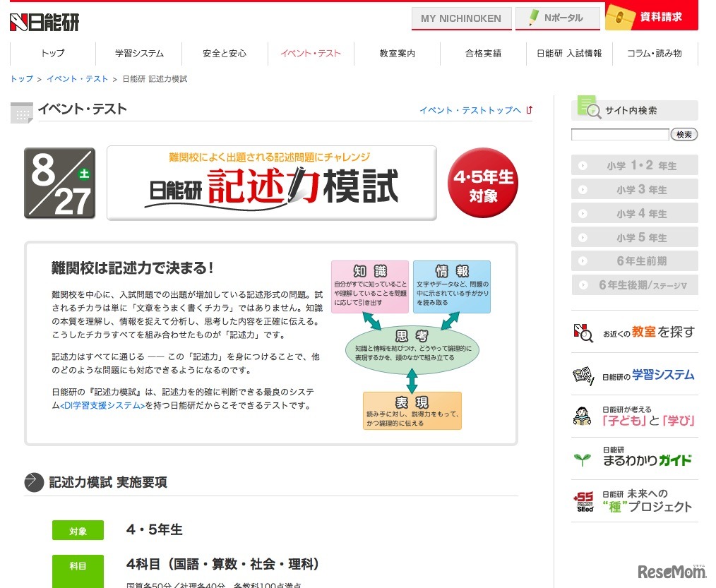The width and height of the screenshot is (716, 588).
Task: Click the SEed project logo icon
Action: coord(583,502)
